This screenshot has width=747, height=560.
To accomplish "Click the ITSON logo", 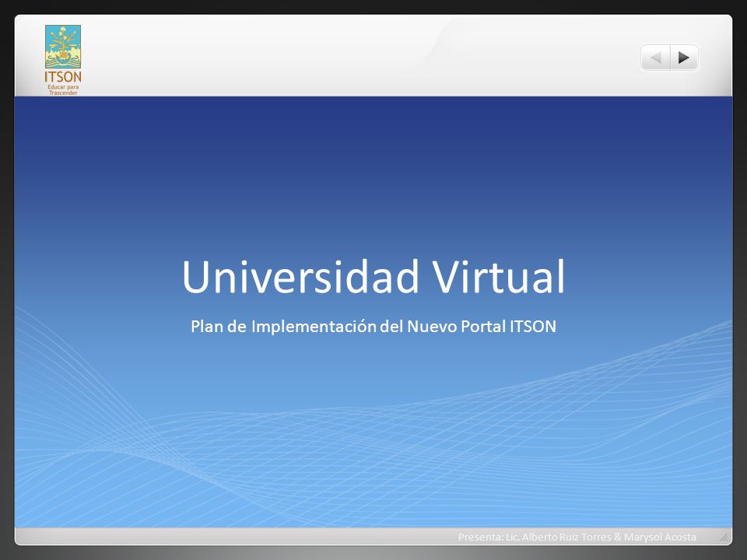I will click(x=63, y=60).
